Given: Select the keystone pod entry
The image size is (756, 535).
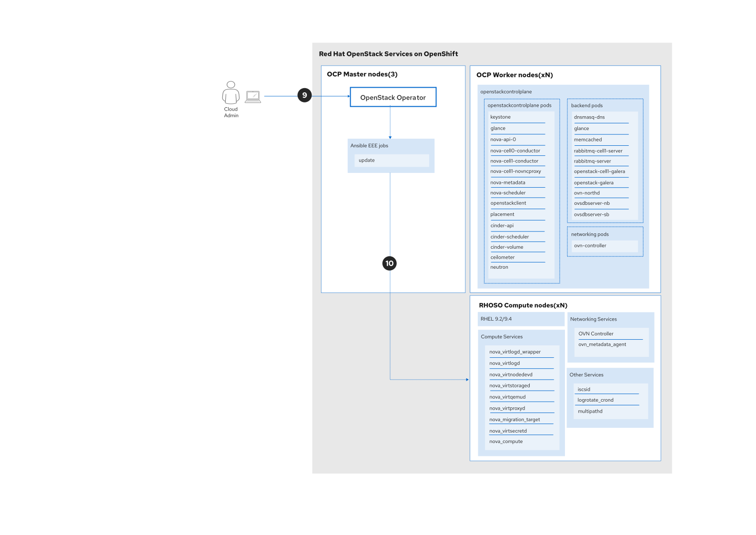Looking at the screenshot, I should 500,117.
